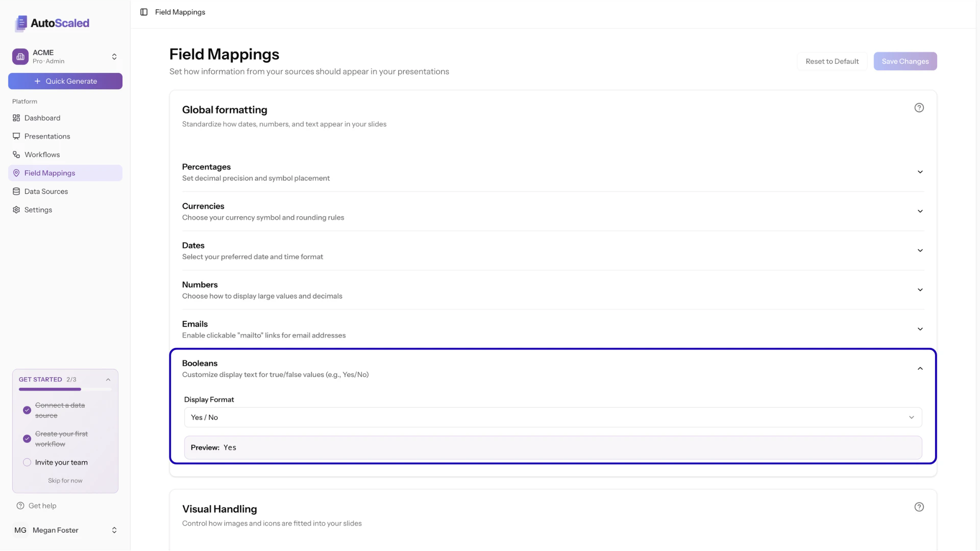The height and width of the screenshot is (551, 980).
Task: Click the Global formatting help icon
Action: coord(919,108)
